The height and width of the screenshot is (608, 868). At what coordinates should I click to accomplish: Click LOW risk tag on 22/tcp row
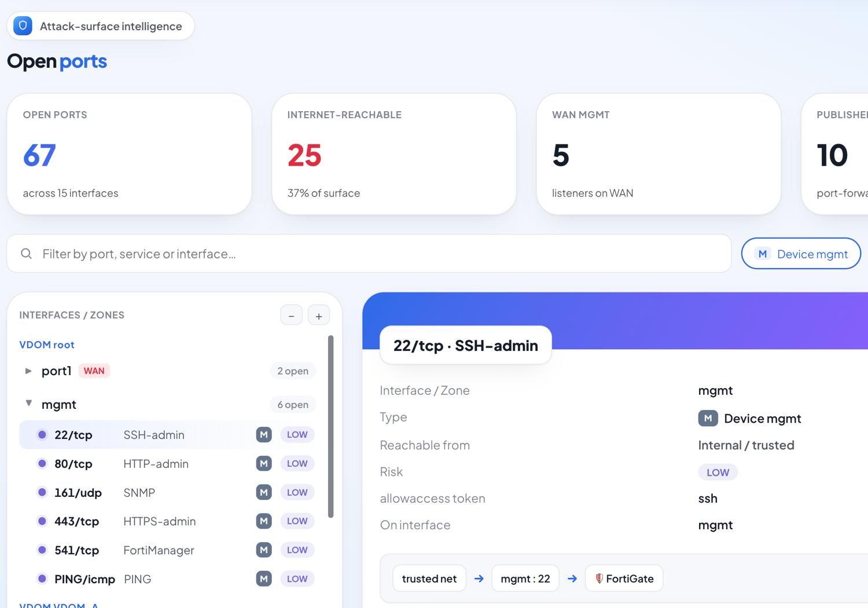(297, 435)
